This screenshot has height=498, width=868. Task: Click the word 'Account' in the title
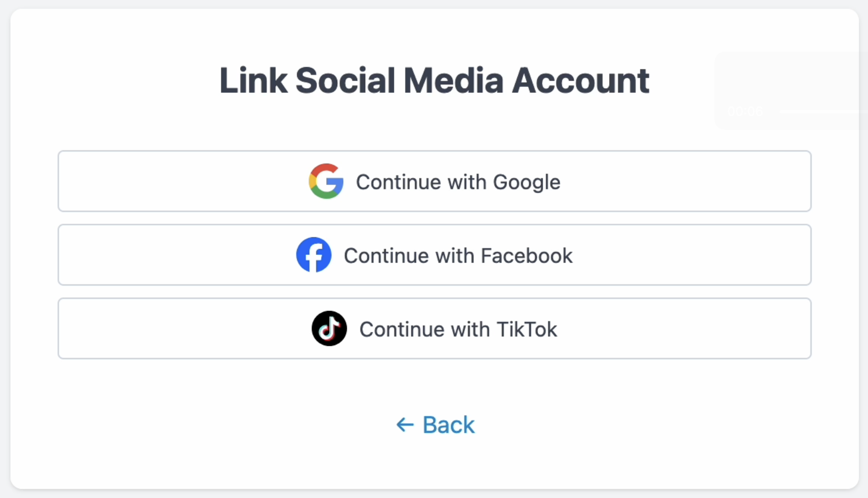click(581, 80)
